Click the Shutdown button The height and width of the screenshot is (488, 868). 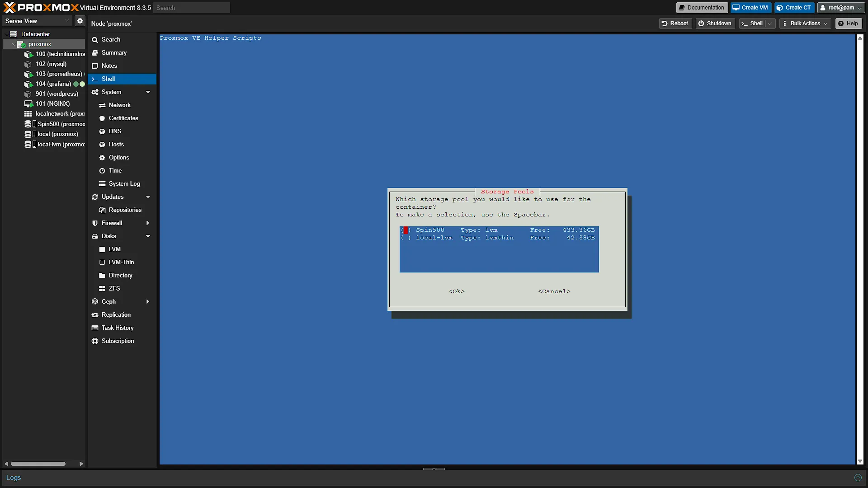(715, 23)
